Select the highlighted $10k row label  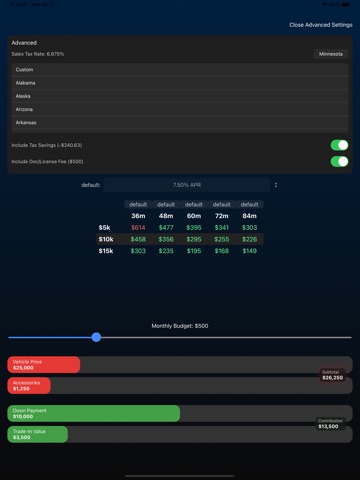[x=106, y=239]
